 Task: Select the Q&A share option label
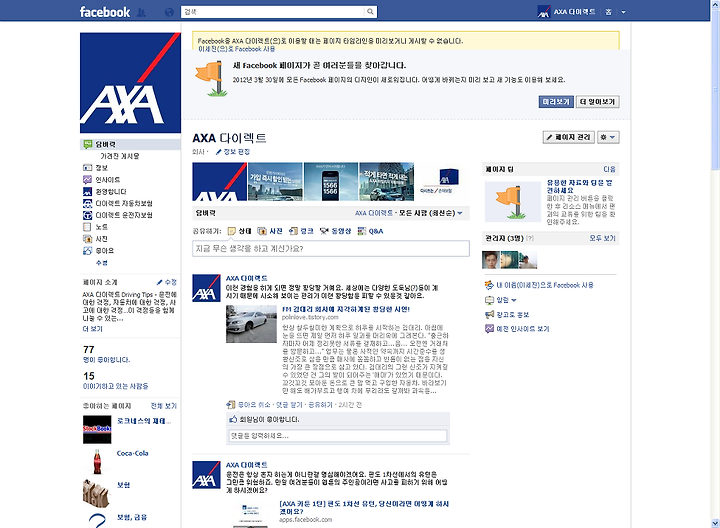point(376,231)
